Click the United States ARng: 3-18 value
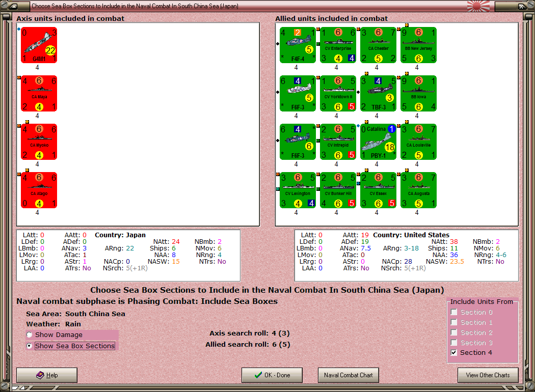This screenshot has width=535, height=392. click(x=401, y=248)
